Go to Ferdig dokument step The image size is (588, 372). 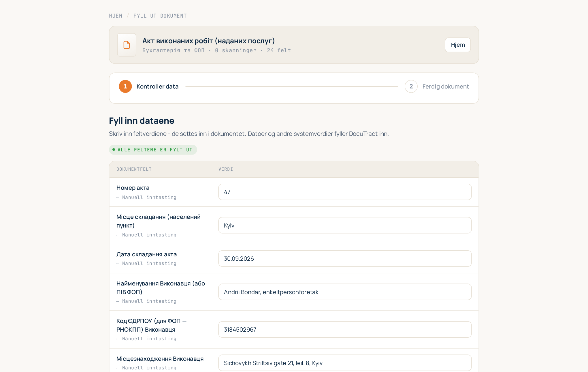[x=446, y=87]
